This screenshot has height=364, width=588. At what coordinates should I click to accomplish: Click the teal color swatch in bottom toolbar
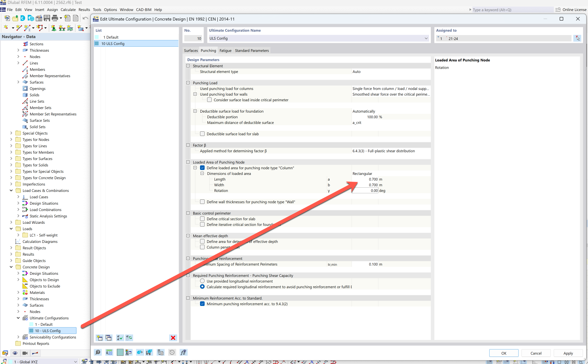tap(120, 352)
